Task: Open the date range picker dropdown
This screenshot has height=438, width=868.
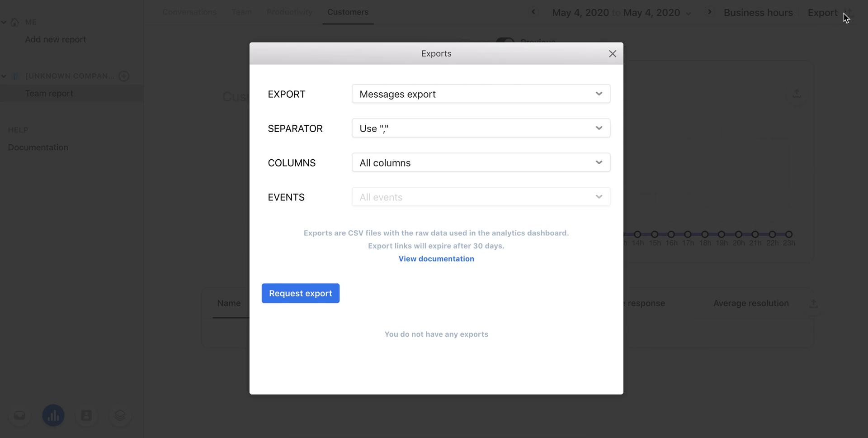Action: pos(622,13)
